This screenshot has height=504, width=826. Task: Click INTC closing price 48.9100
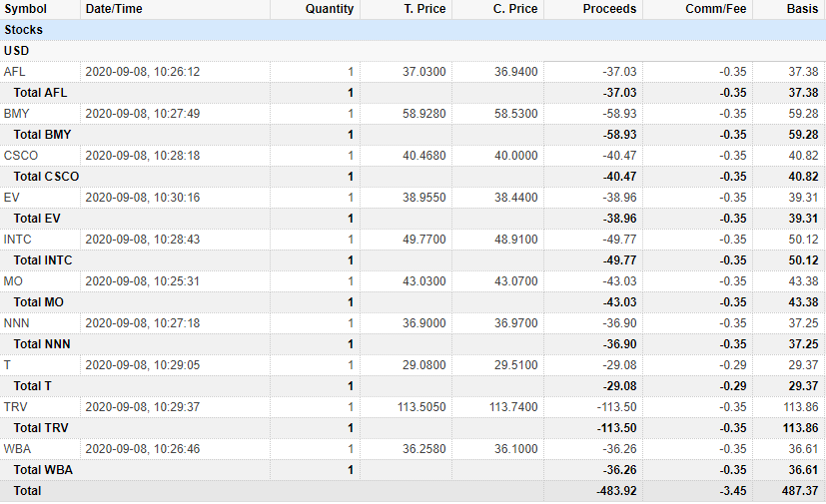515,240
